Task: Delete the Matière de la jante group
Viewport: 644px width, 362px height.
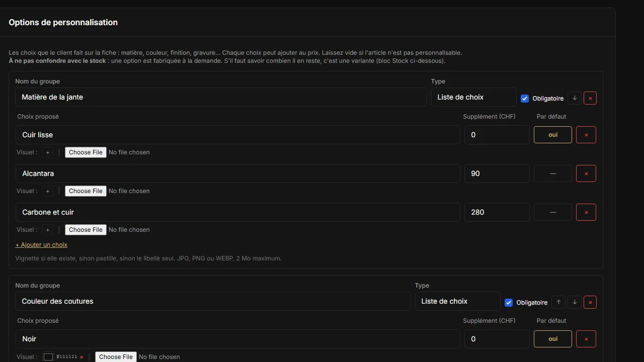Action: 590,98
